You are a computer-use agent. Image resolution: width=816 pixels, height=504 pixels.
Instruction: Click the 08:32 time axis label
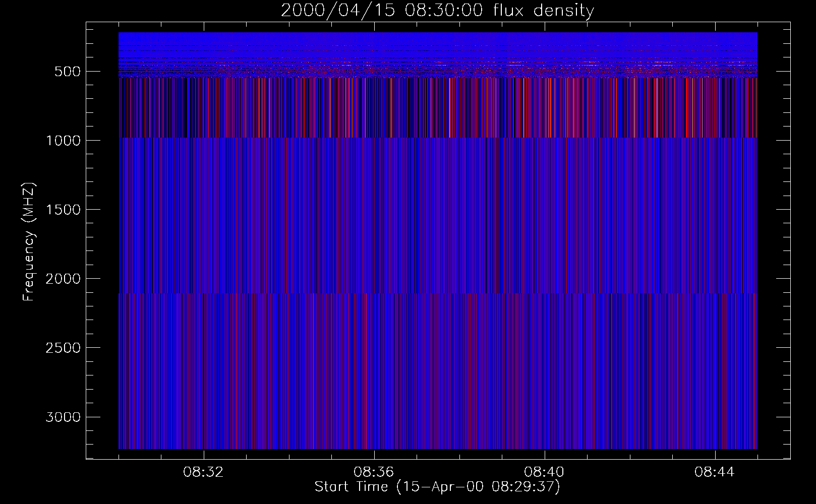(203, 472)
